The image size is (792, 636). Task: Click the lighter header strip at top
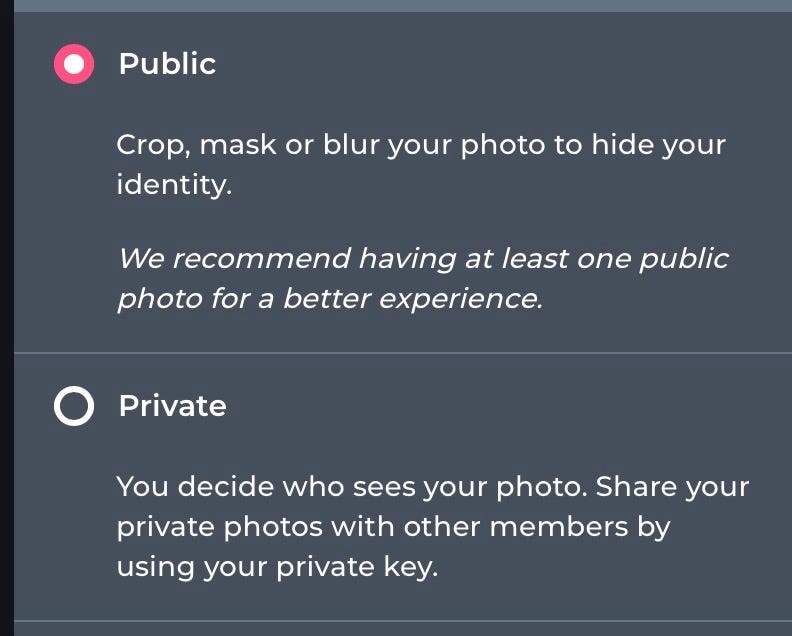click(x=400, y=5)
